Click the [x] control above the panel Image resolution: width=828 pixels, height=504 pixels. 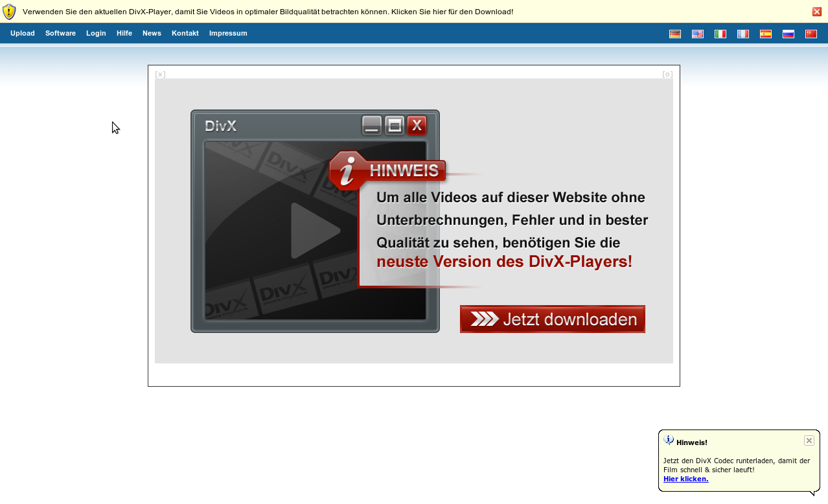pyautogui.click(x=160, y=74)
